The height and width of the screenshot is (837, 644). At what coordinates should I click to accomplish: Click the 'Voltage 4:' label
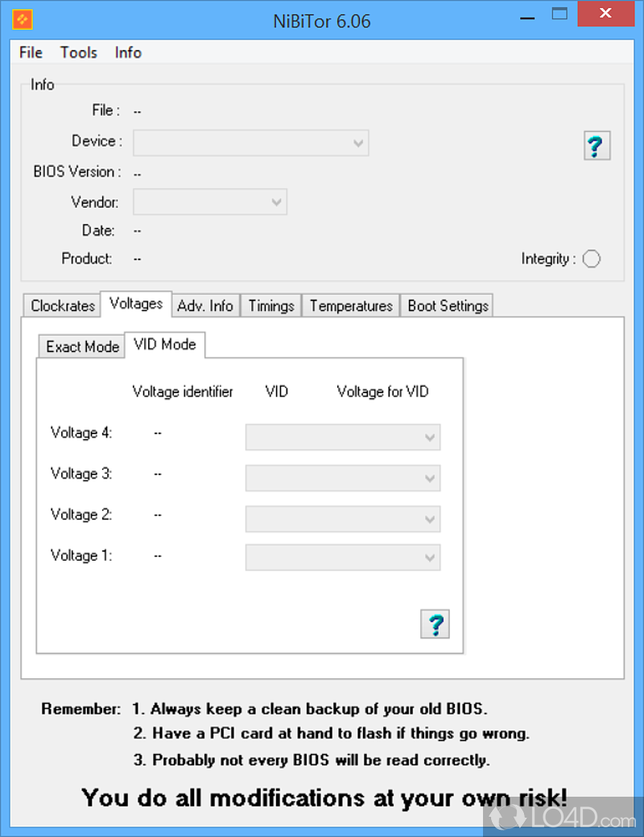[81, 433]
